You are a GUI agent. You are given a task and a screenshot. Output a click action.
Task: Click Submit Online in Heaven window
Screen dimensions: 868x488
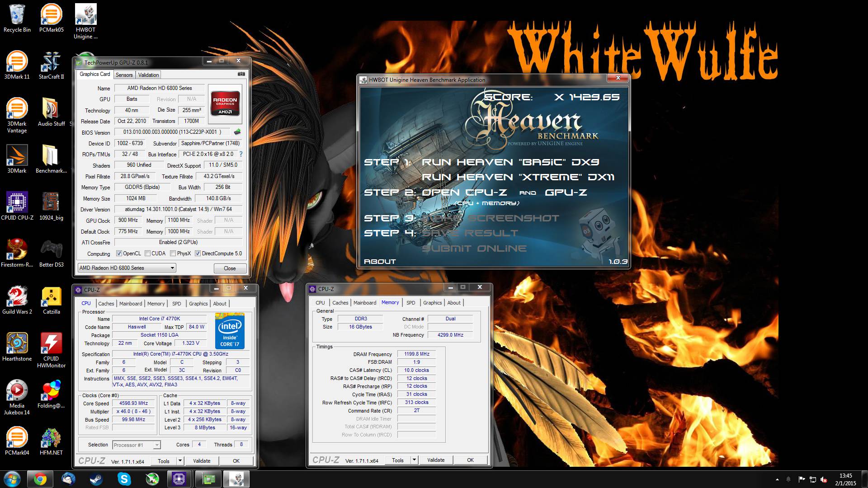click(474, 249)
